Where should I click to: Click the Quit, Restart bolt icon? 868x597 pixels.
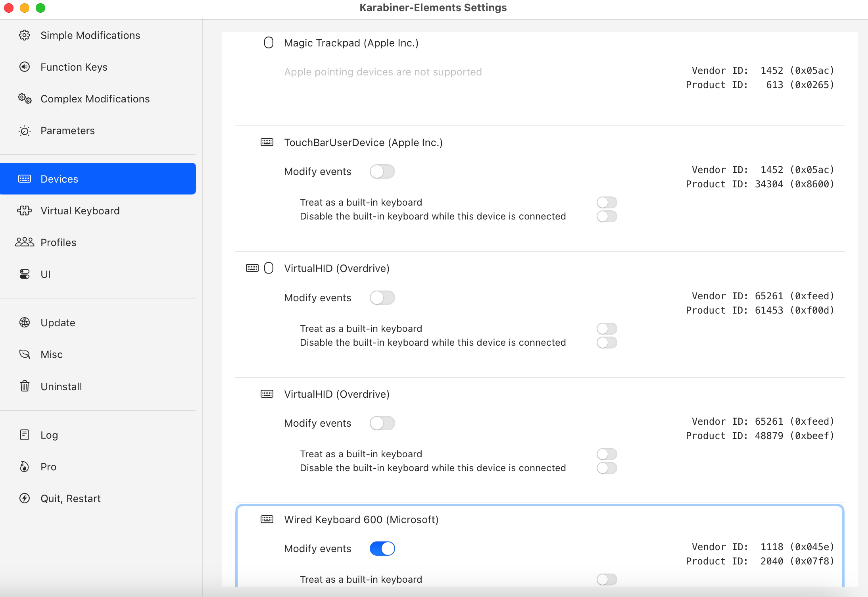pyautogui.click(x=25, y=498)
